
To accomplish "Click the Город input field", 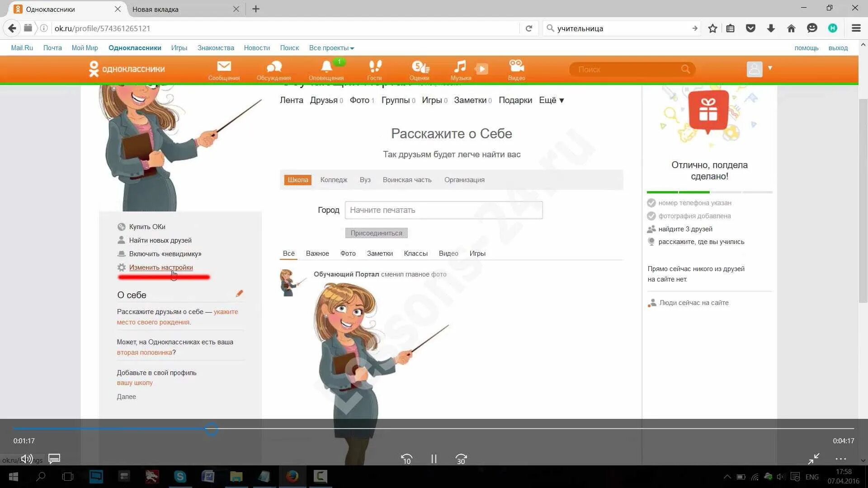I will (x=443, y=210).
